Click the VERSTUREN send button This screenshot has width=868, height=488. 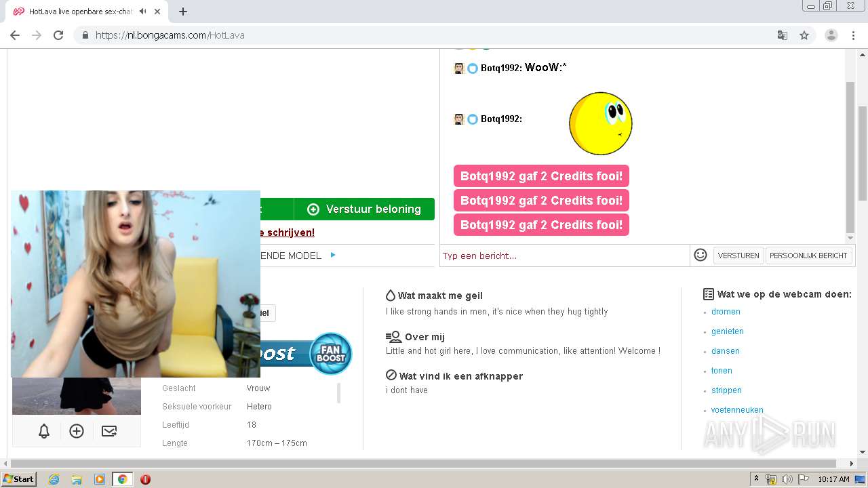(x=738, y=256)
